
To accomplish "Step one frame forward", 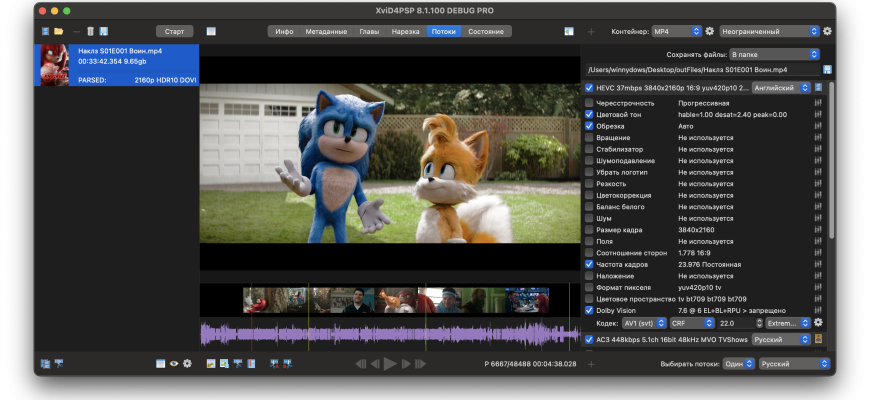I will pyautogui.click(x=406, y=364).
